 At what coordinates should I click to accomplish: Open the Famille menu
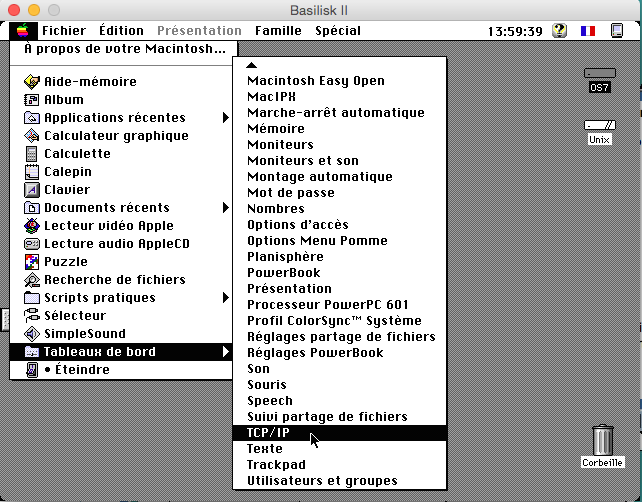coord(278,31)
